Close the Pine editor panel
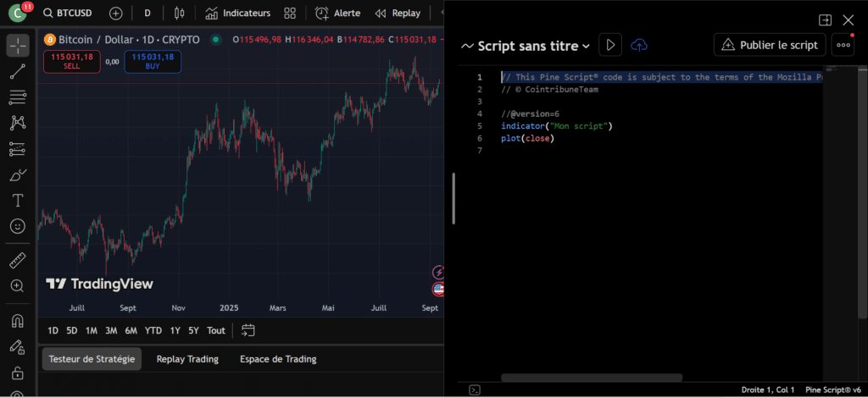The image size is (868, 398). 848,20
